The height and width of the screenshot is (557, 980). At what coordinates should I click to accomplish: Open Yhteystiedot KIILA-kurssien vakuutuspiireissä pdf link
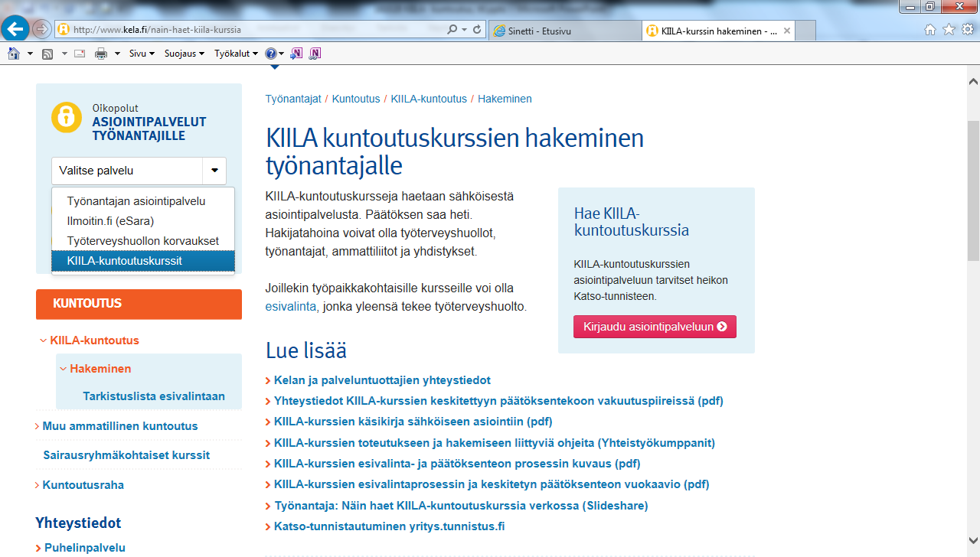point(498,401)
